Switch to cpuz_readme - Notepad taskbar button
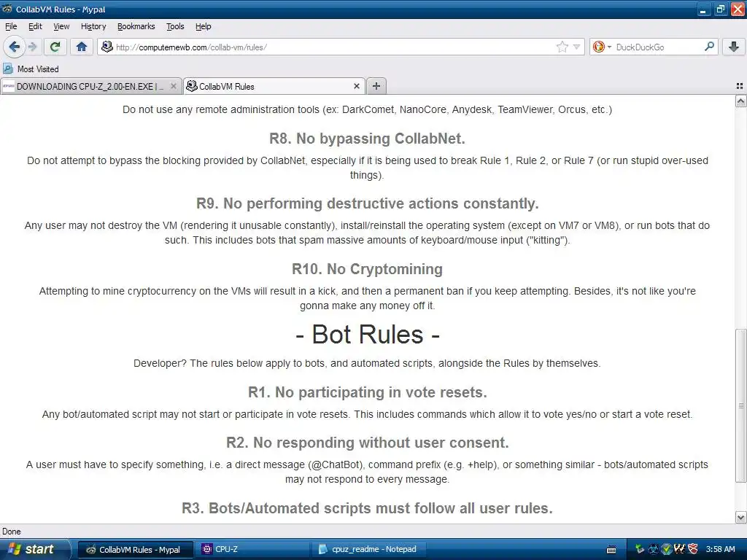This screenshot has height=560, width=747. click(368, 550)
